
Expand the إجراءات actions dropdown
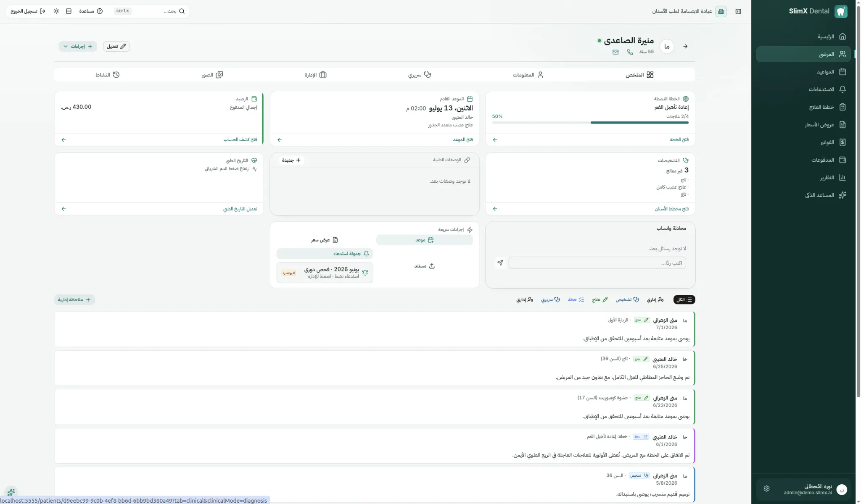(78, 46)
